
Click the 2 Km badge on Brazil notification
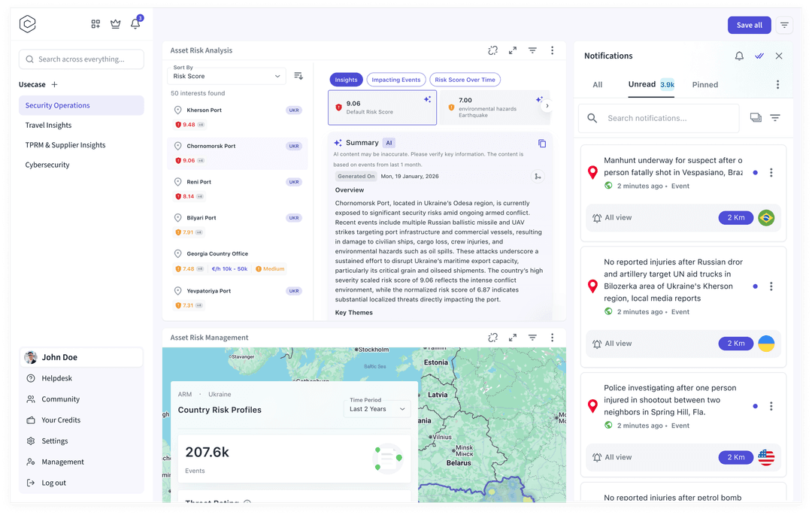[735, 218]
